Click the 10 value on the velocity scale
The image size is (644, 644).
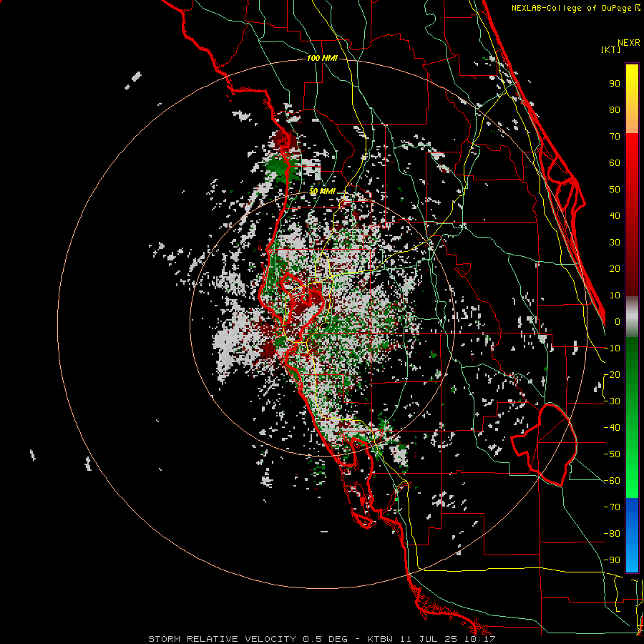pyautogui.click(x=615, y=296)
